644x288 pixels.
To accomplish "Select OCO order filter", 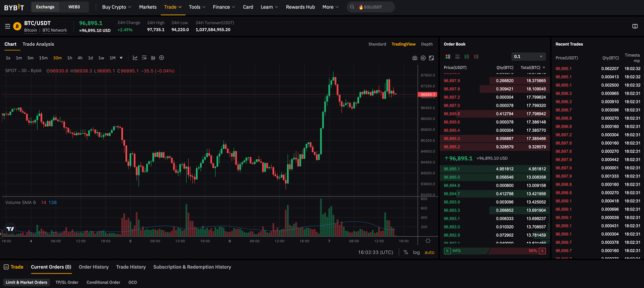I will pos(132,282).
